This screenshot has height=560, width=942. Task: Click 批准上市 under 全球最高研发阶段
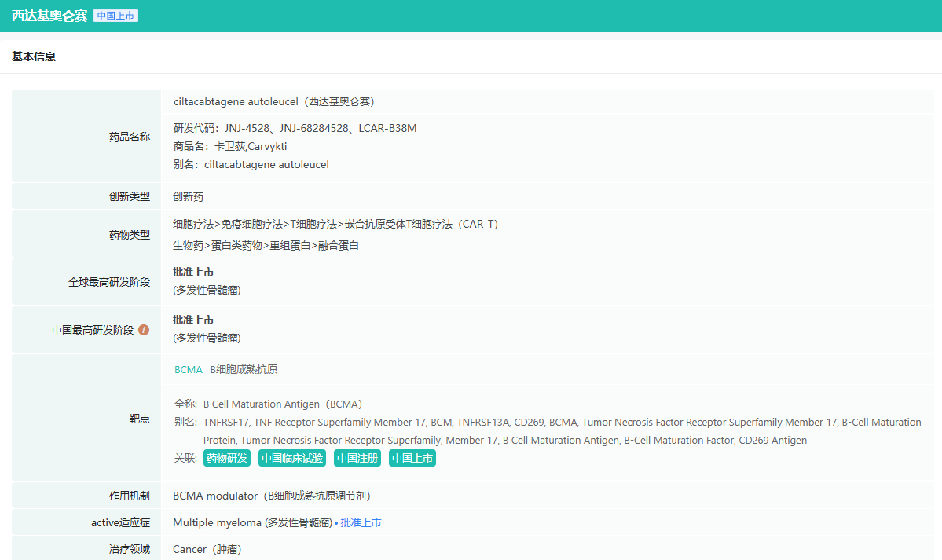(x=193, y=272)
